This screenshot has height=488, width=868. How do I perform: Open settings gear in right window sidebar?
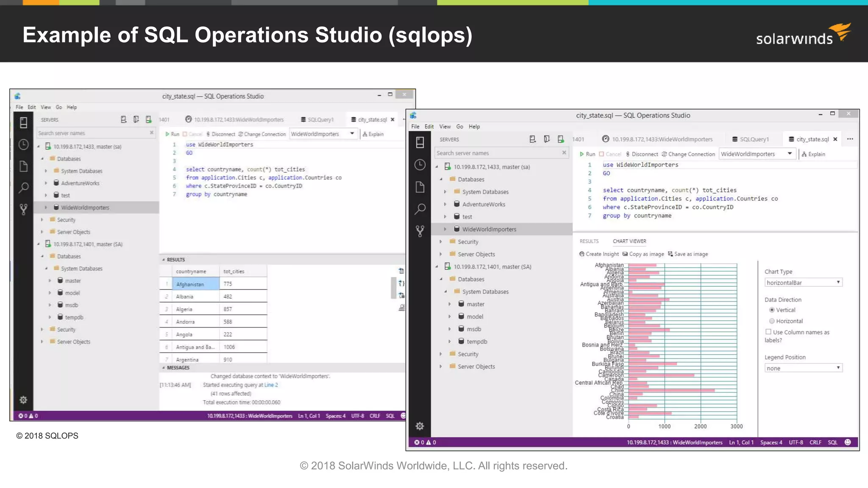click(420, 426)
